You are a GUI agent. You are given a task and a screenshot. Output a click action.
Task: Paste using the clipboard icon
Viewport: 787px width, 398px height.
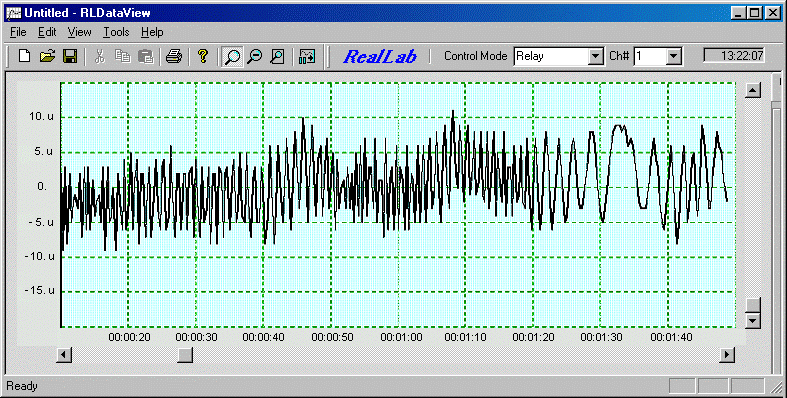146,56
